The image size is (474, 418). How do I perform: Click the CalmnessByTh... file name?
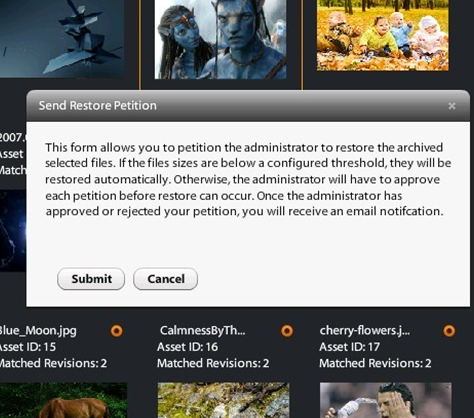pos(203,330)
